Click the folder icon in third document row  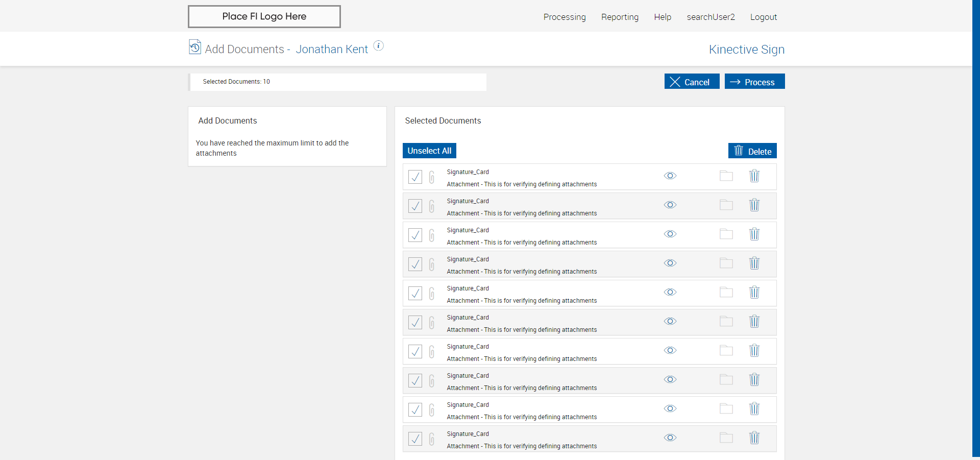coord(726,234)
